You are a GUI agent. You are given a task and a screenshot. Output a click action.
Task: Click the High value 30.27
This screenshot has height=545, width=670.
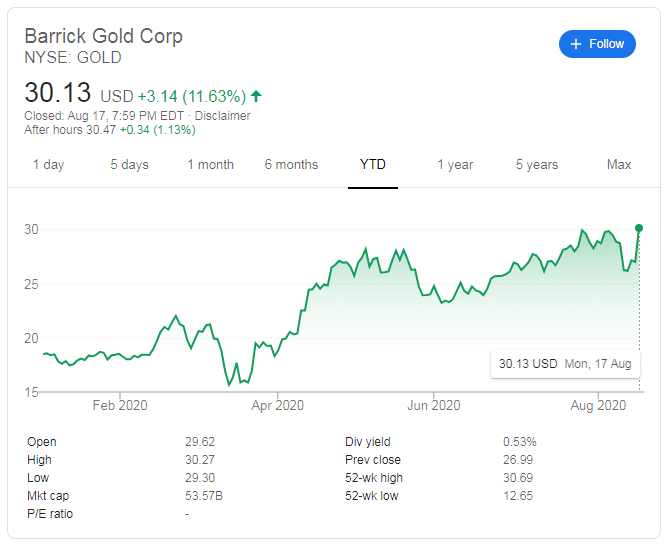pos(200,460)
